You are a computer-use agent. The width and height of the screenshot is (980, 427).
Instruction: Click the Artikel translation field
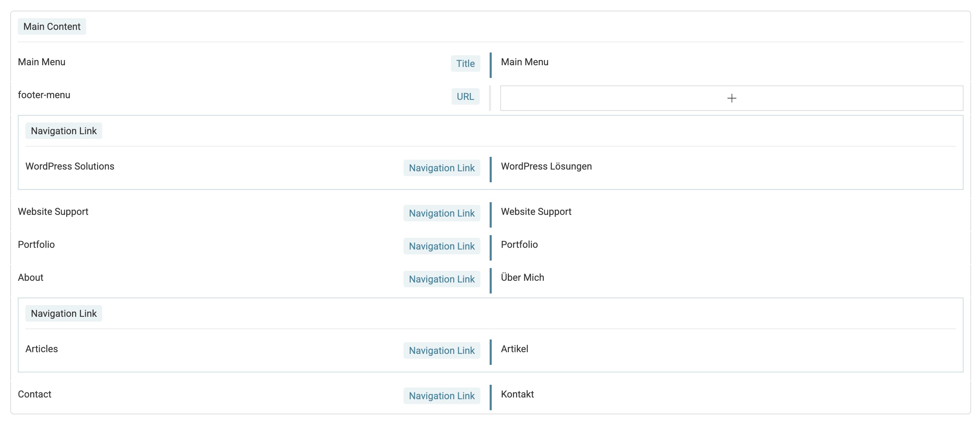[514, 349]
